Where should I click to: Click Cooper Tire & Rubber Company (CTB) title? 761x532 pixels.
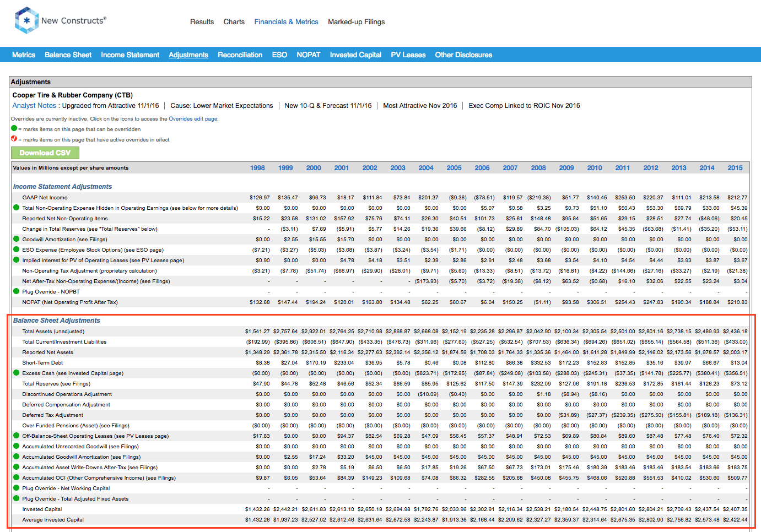tap(73, 95)
